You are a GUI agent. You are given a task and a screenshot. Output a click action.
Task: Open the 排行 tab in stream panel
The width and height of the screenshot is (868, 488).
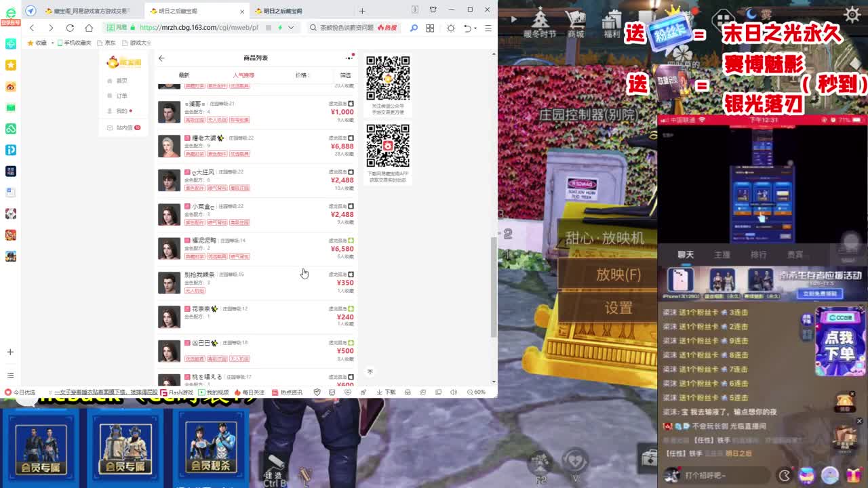point(758,255)
